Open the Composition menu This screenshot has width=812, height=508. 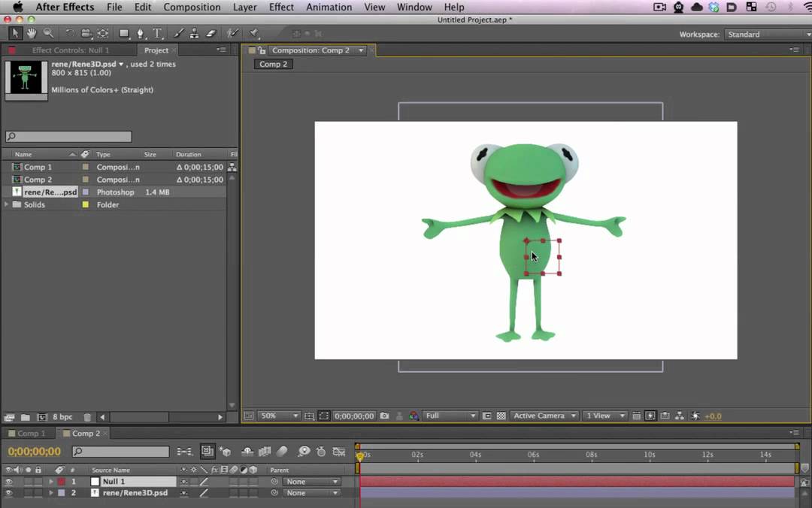coord(192,8)
